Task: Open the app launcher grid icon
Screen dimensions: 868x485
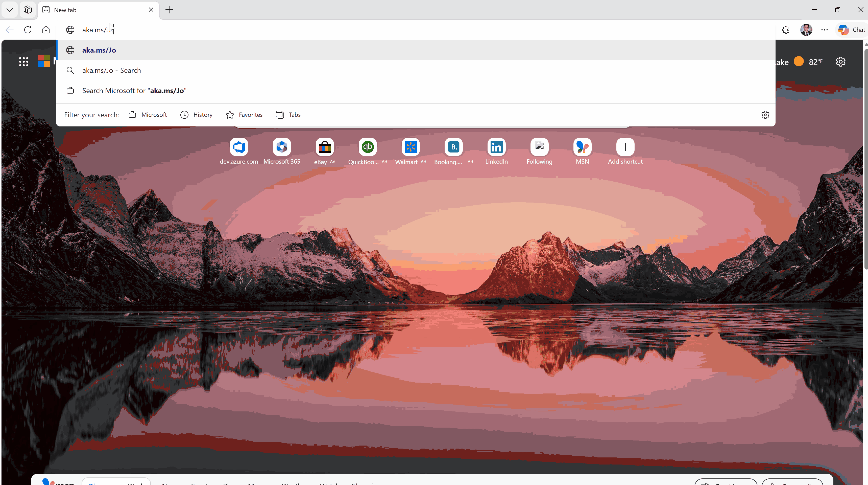Action: [23, 62]
